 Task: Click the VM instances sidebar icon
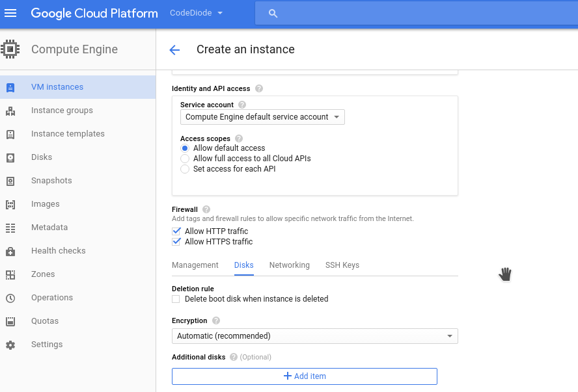(10, 87)
